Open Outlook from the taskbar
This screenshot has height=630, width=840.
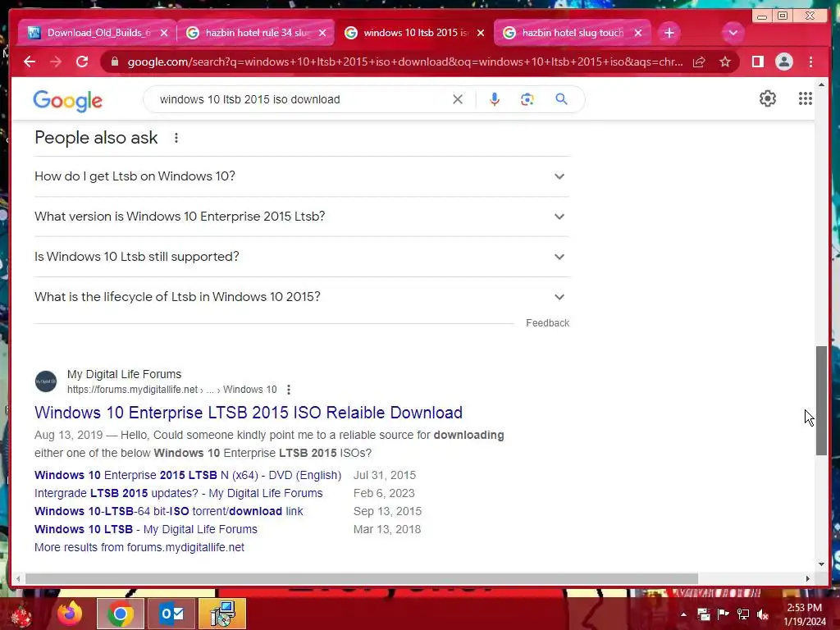(x=171, y=614)
